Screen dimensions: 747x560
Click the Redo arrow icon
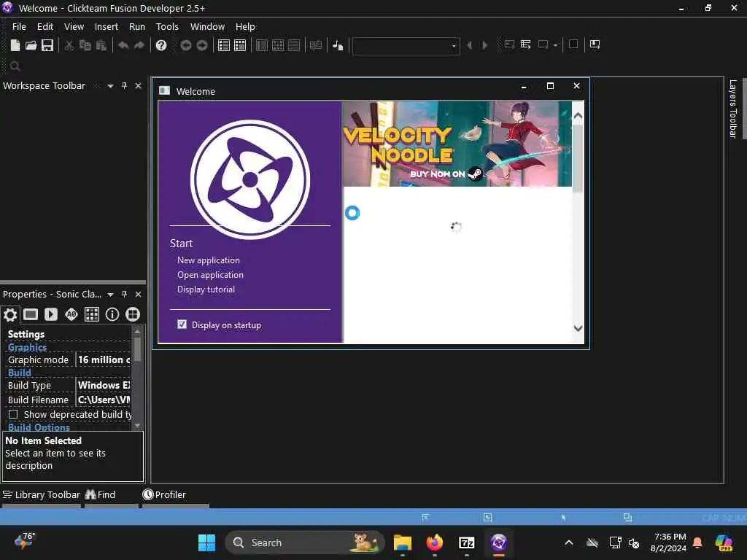click(139, 45)
